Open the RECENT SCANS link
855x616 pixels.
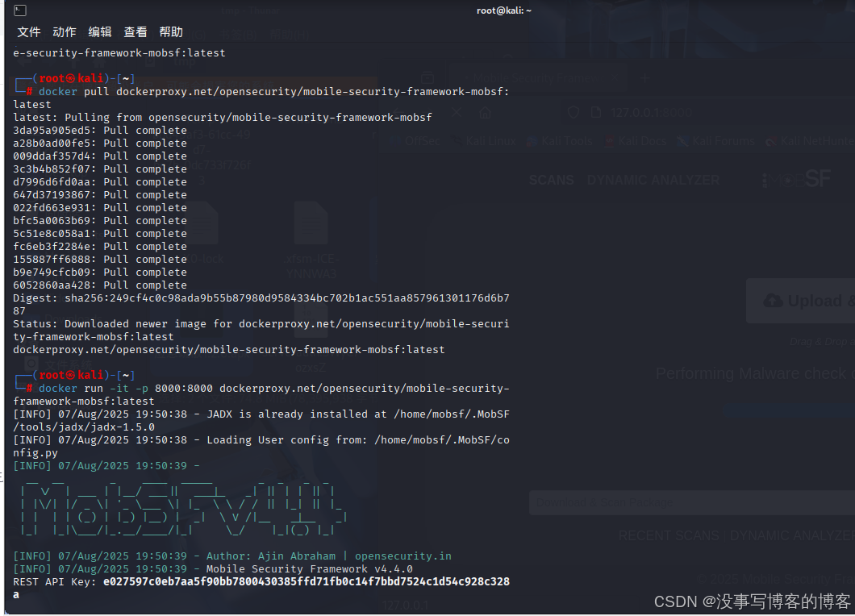click(669, 535)
